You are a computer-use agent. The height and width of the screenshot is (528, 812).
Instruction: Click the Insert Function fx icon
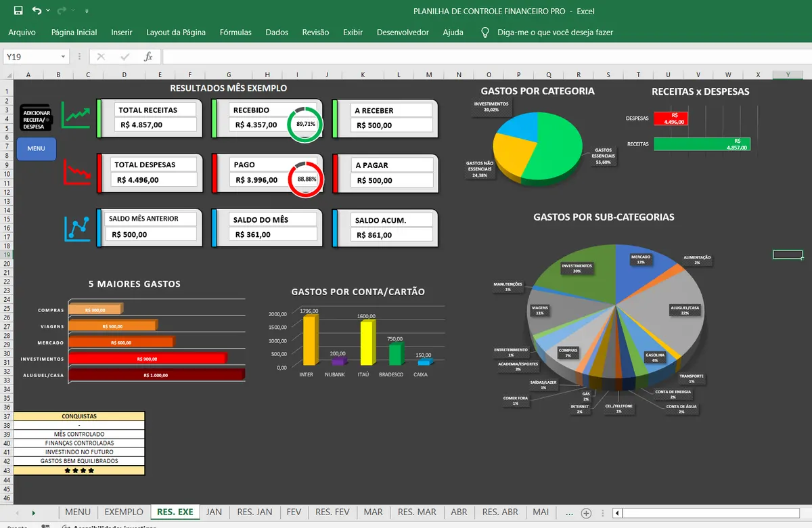(x=148, y=57)
